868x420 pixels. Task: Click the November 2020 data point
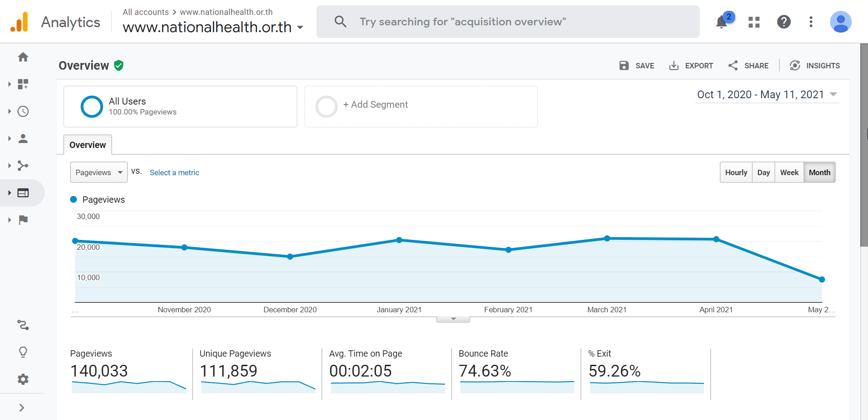tap(184, 247)
